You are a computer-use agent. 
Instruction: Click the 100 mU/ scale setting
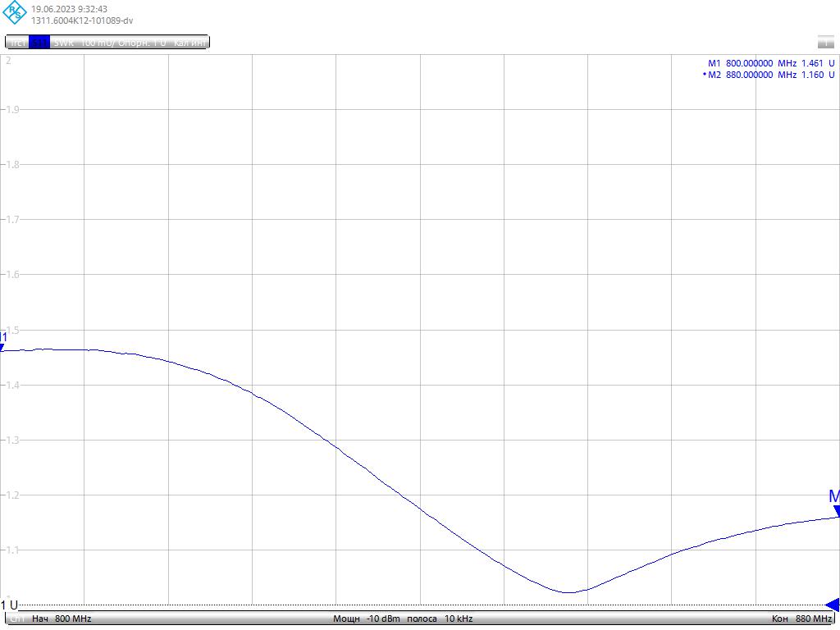(x=98, y=43)
